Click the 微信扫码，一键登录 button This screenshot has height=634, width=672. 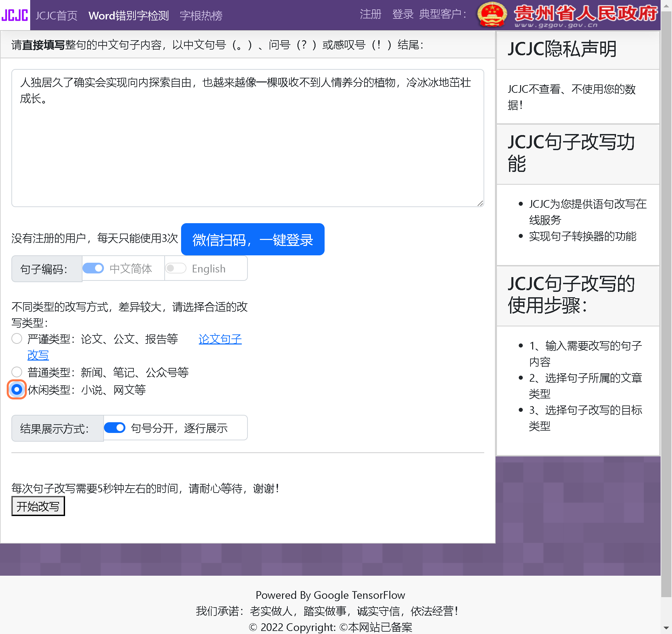tap(253, 239)
